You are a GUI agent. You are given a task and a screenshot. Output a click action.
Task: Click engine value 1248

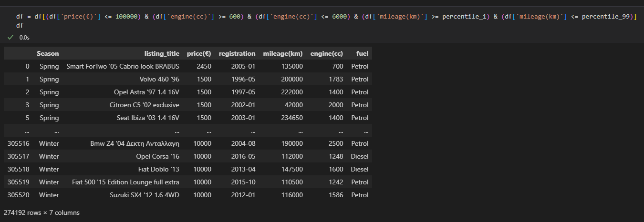coord(336,156)
